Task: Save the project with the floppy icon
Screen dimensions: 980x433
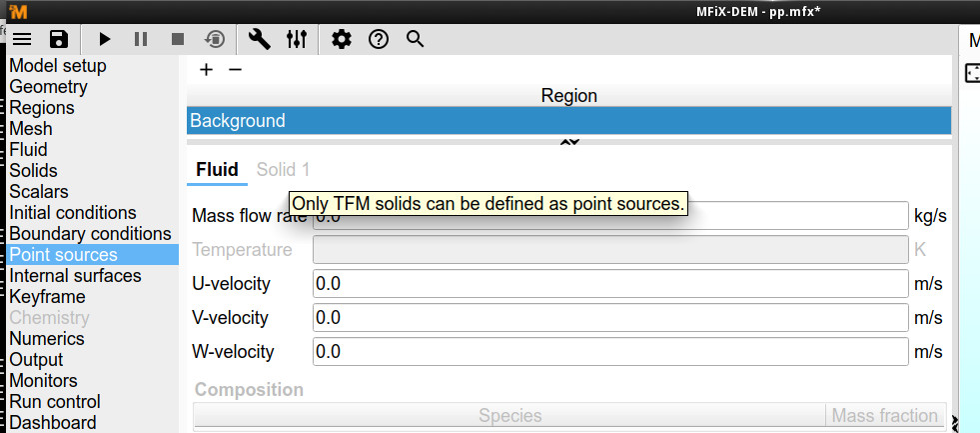Action: 59,39
